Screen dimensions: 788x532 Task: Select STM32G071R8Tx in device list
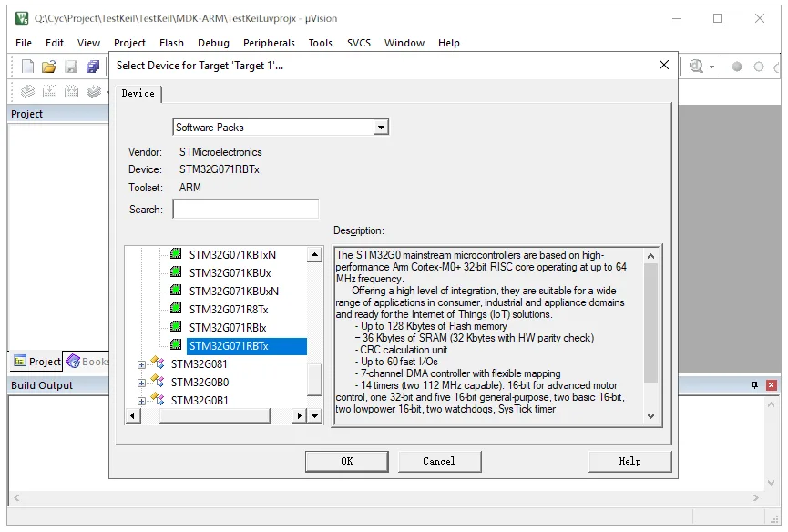point(229,310)
